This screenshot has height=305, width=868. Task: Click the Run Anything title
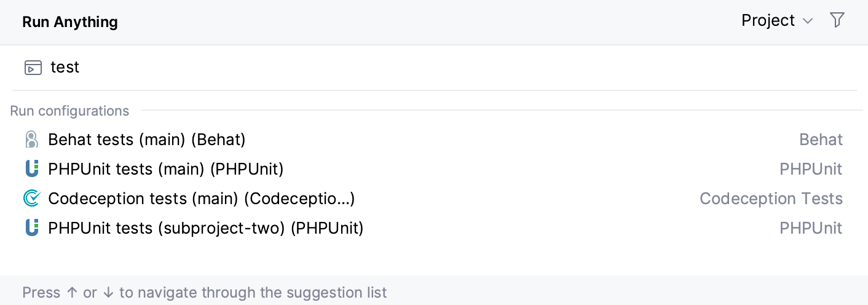[70, 22]
